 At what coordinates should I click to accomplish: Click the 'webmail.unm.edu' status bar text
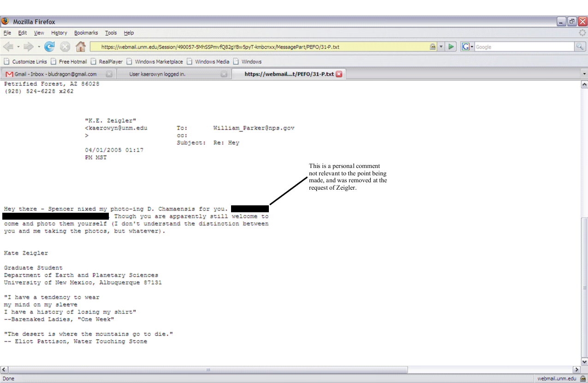point(557,379)
